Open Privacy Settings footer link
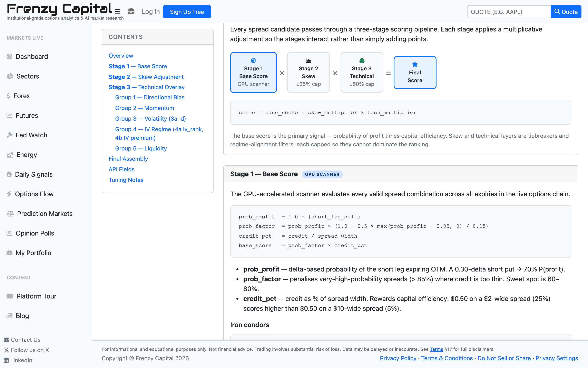588x368 pixels. 557,358
